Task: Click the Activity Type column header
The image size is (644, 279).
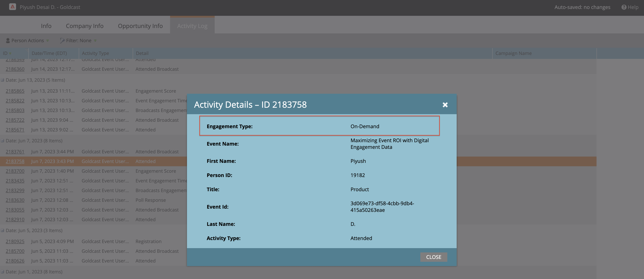Action: [106, 53]
